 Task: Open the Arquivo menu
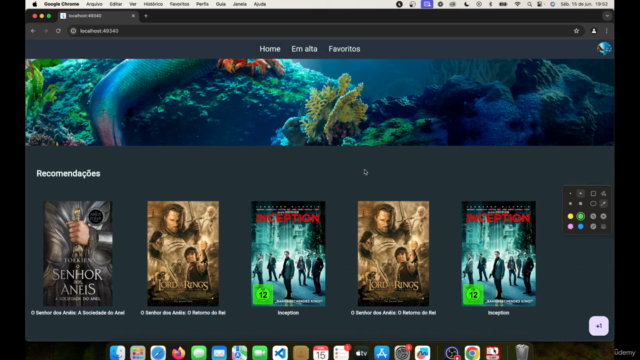(94, 4)
